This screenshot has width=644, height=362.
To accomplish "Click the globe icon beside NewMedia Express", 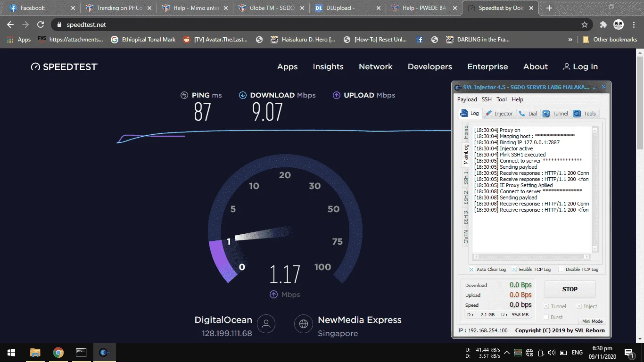I will pos(304,324).
